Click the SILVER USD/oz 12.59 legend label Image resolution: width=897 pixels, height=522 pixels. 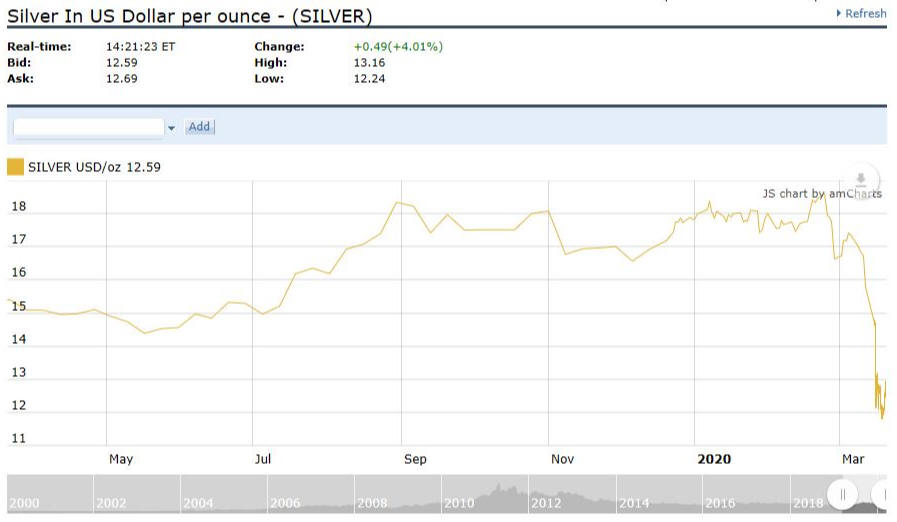point(94,167)
